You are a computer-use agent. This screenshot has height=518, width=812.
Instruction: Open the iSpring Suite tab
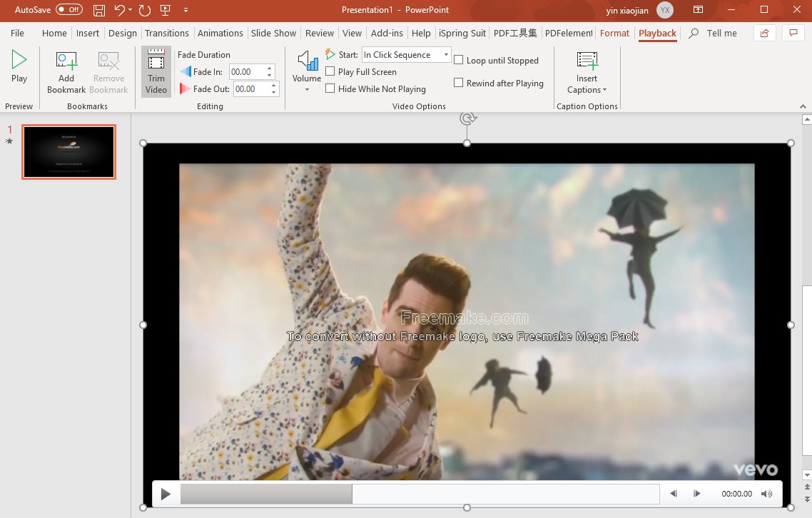click(x=462, y=33)
